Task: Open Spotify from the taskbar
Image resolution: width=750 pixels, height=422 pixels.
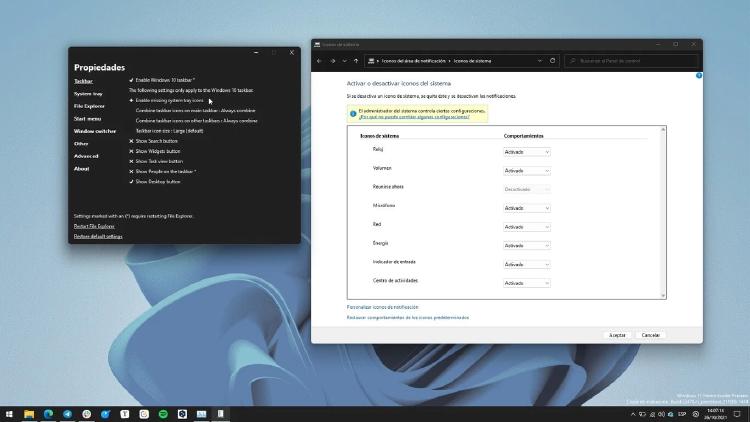Action: point(162,413)
